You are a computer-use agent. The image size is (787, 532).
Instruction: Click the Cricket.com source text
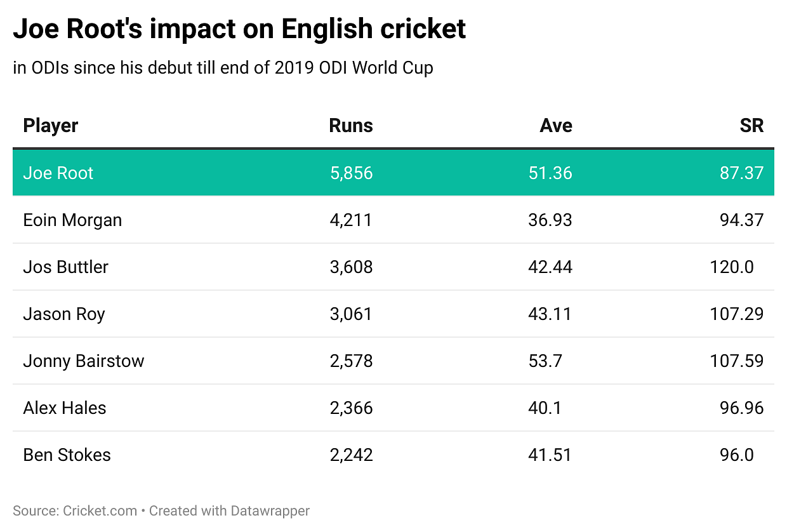(x=100, y=510)
